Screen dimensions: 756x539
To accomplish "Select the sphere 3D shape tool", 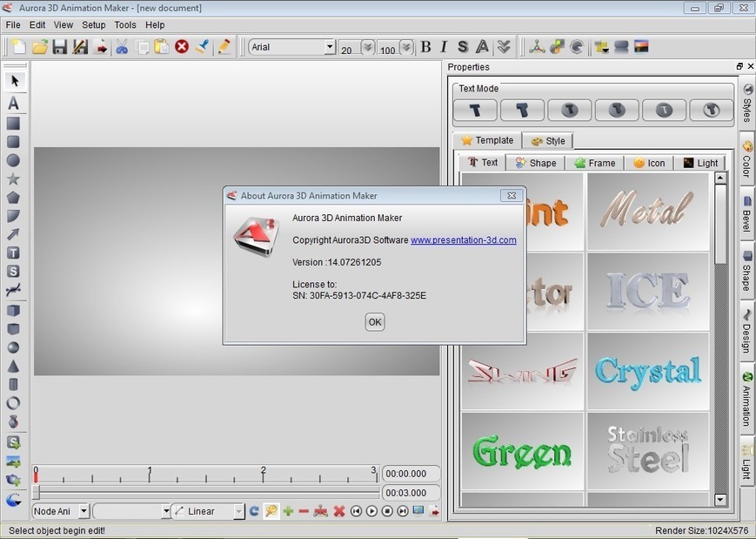I will coord(13,347).
